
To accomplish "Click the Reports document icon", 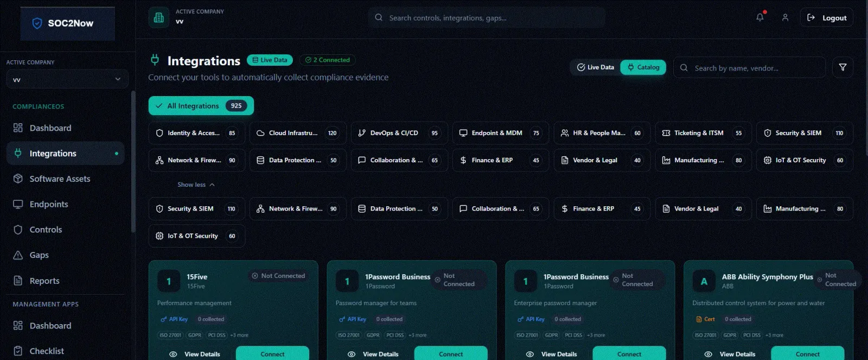I will [x=18, y=281].
